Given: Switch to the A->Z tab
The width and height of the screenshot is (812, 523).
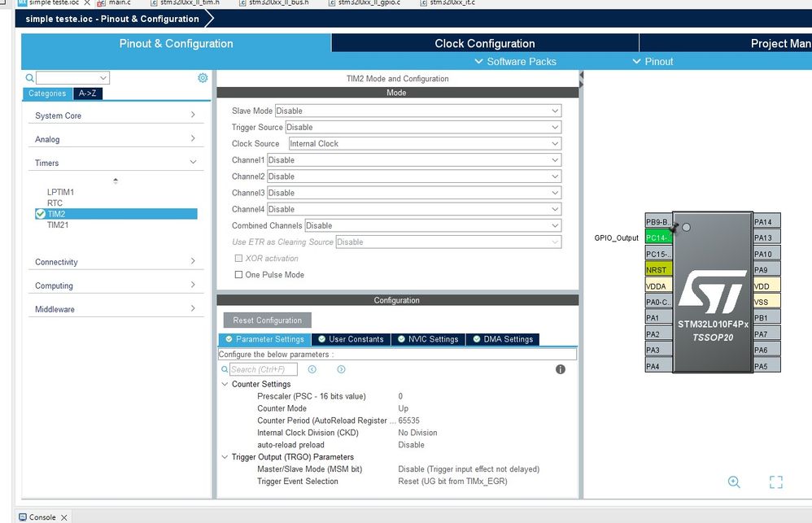Looking at the screenshot, I should 88,94.
